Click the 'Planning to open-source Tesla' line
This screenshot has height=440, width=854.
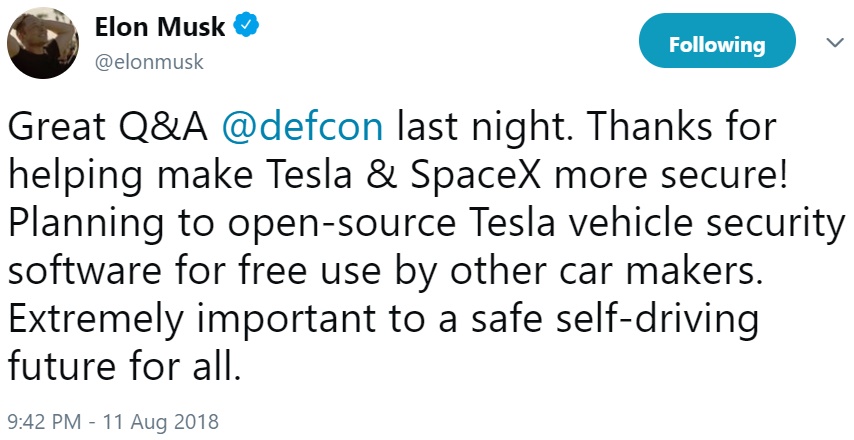[x=426, y=223]
